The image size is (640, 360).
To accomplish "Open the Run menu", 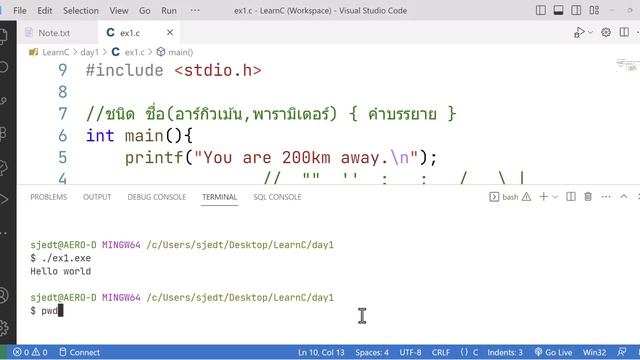I will click(169, 11).
